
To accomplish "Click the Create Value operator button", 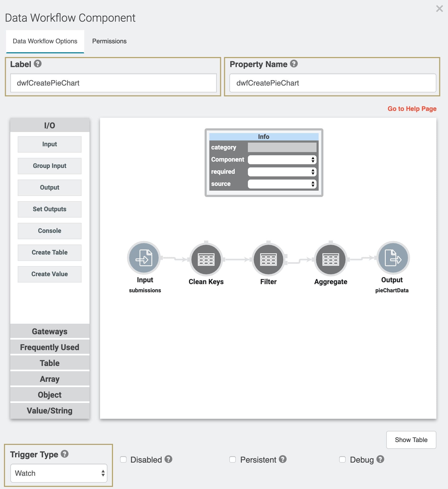I will click(50, 274).
